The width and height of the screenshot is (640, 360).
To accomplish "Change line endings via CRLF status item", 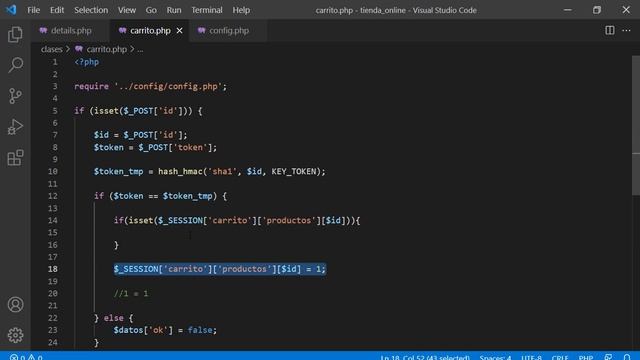I will tap(560, 357).
